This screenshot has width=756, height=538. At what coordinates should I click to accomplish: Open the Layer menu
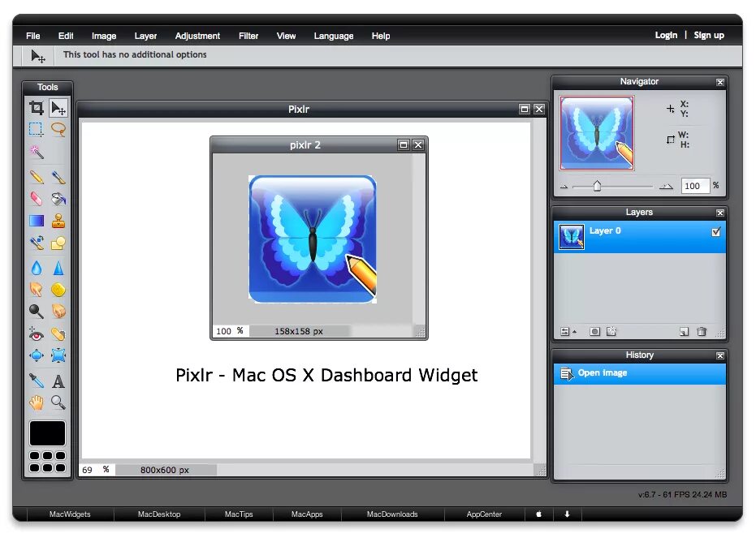coord(145,36)
